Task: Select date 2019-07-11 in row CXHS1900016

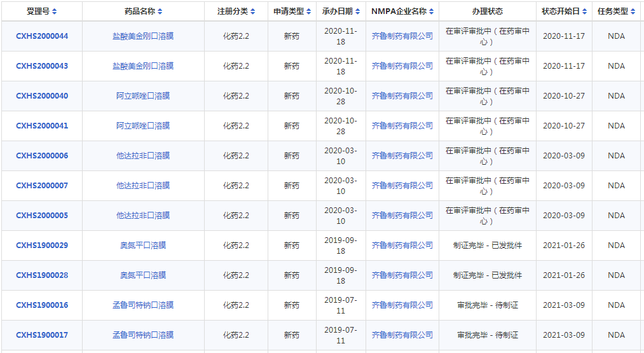Action: point(341,305)
